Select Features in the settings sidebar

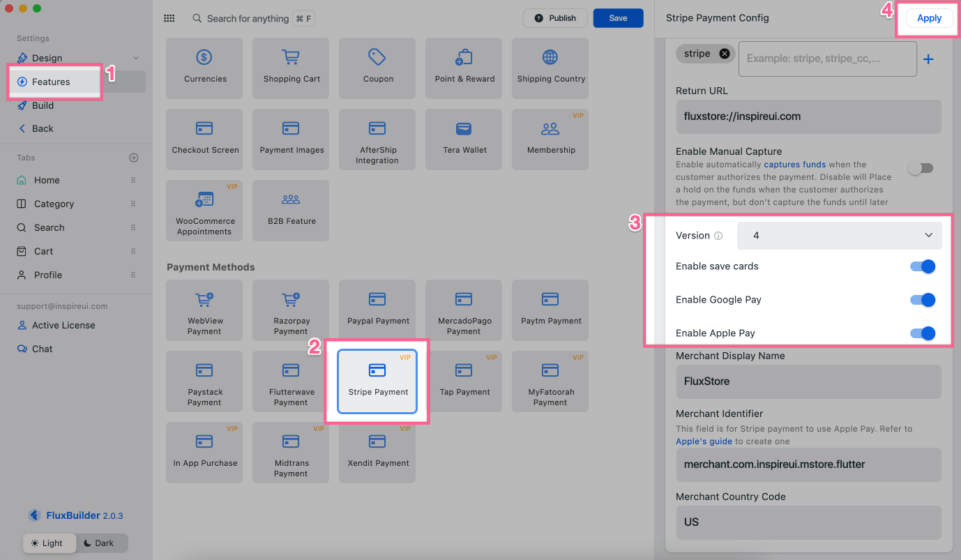coord(51,82)
